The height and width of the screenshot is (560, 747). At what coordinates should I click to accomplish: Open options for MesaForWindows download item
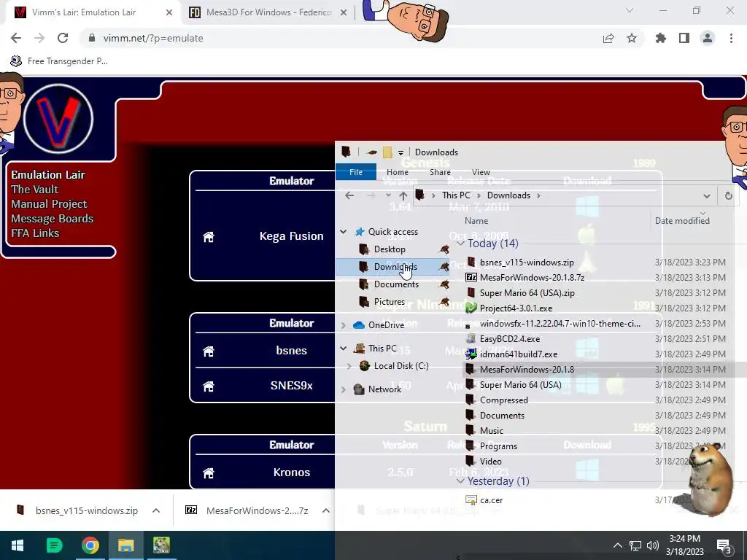pos(326,510)
